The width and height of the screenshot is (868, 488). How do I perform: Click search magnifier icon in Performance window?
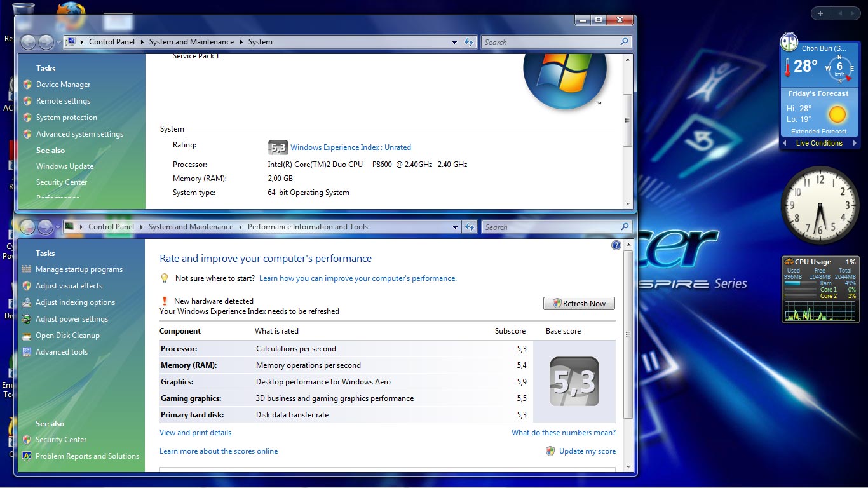(x=624, y=227)
